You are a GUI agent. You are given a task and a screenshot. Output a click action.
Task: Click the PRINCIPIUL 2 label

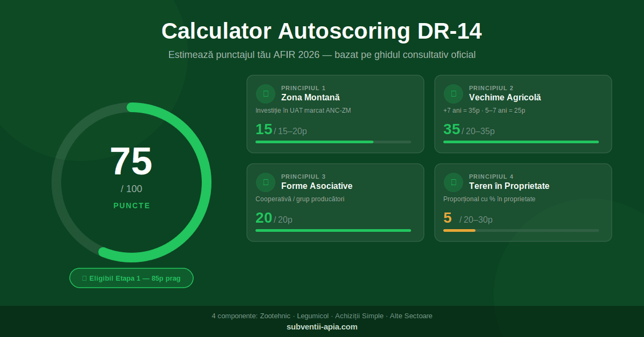[x=491, y=88]
